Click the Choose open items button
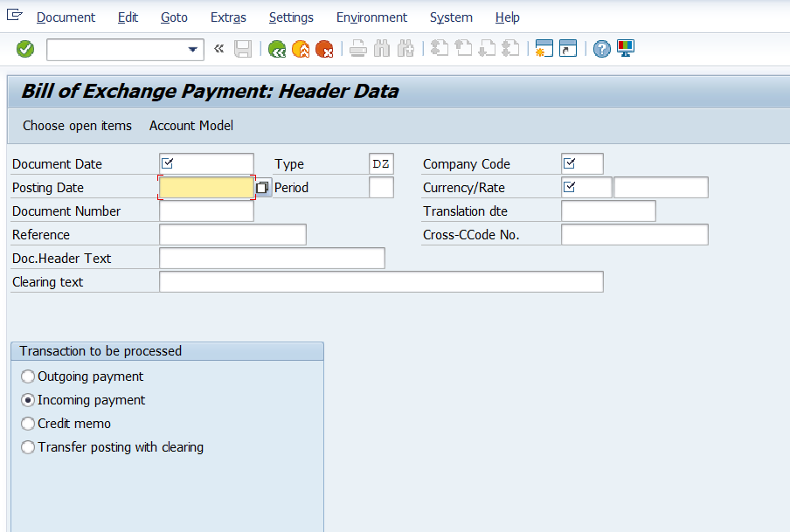Viewport: 790px width, 532px height. click(x=77, y=126)
